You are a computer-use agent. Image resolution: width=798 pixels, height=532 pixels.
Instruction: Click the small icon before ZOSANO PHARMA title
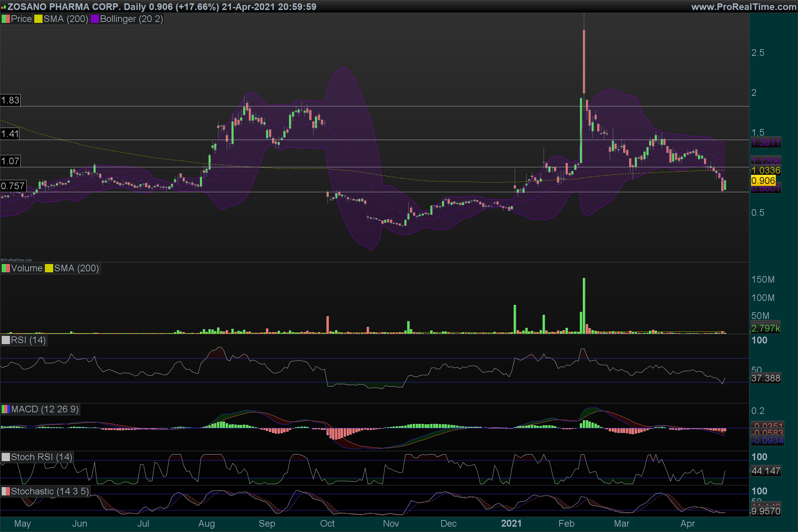(4, 7)
